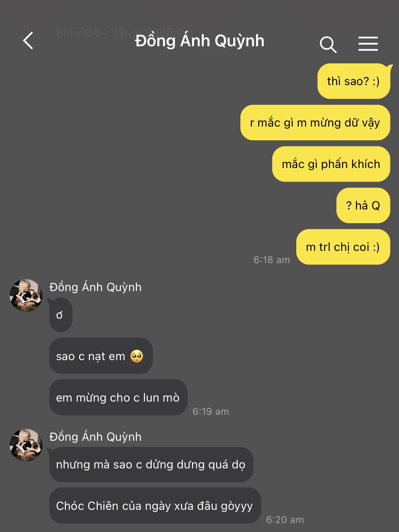Open second Đồng Ánh Quỳnh avatar photo
Screen dimensions: 399x532
click(26, 445)
